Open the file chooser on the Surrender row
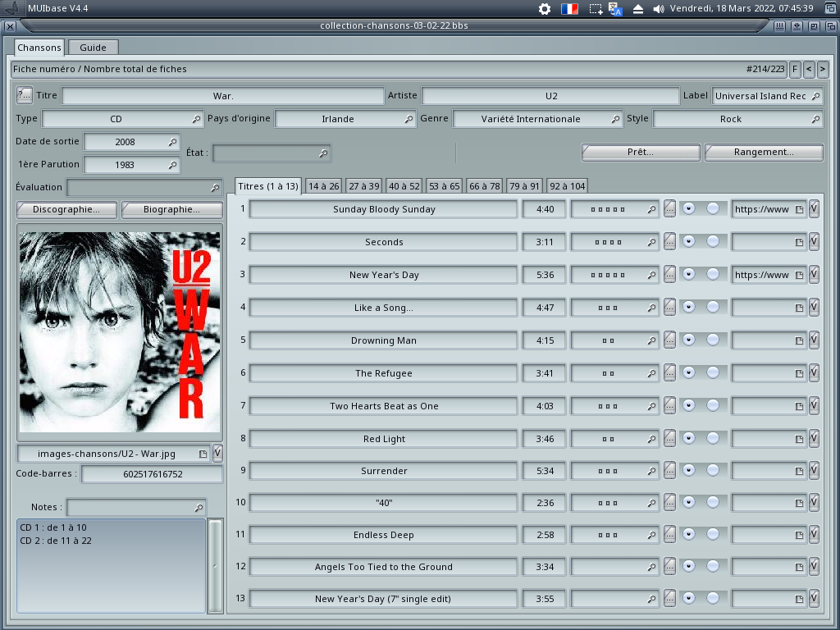 tap(799, 471)
